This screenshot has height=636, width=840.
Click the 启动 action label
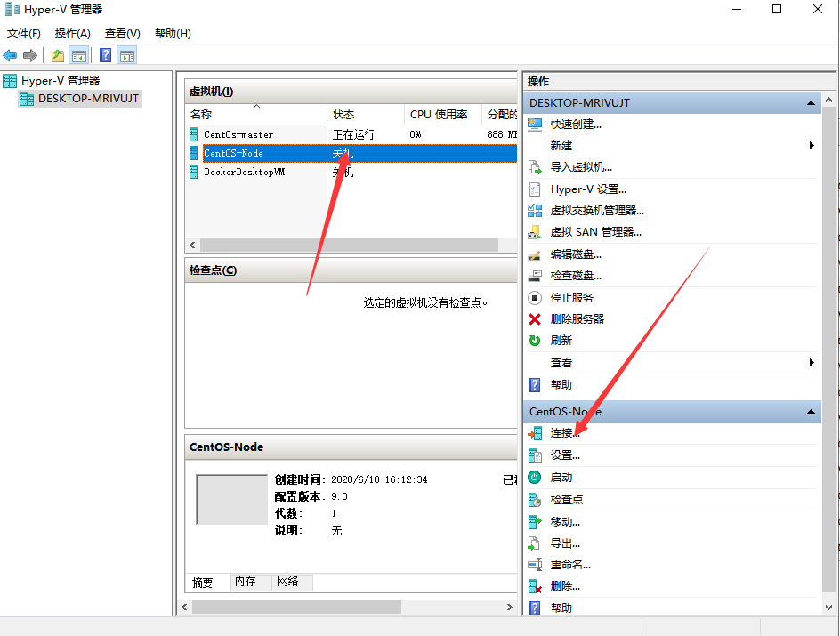pos(561,478)
